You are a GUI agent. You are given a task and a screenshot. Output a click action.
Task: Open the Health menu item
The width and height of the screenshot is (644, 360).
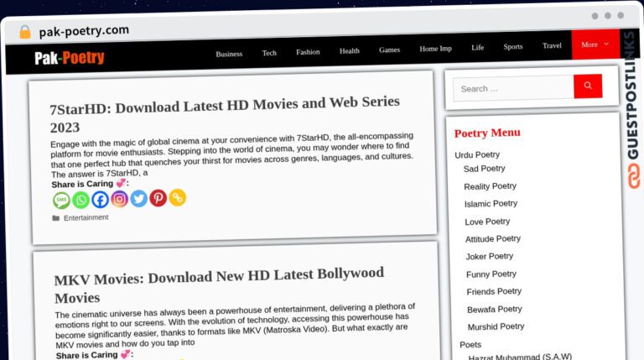(349, 51)
